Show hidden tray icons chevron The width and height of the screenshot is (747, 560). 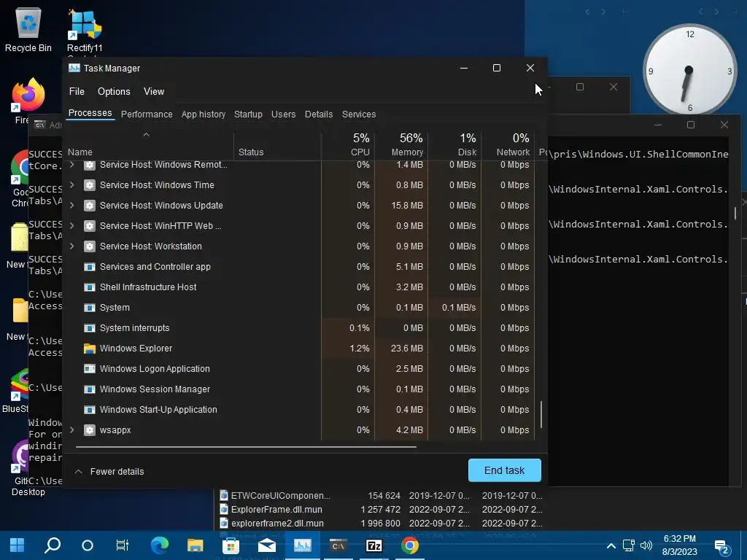(x=611, y=545)
